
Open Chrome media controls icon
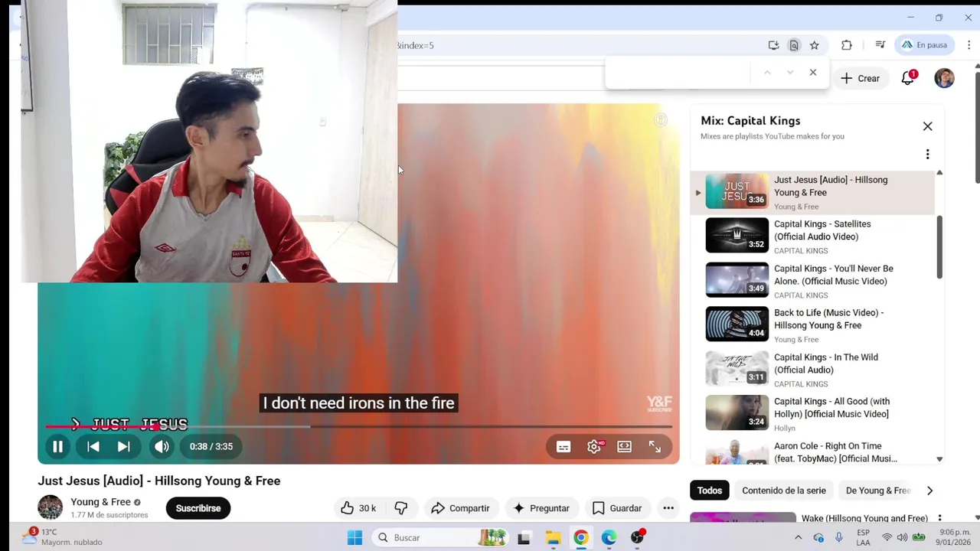[880, 45]
